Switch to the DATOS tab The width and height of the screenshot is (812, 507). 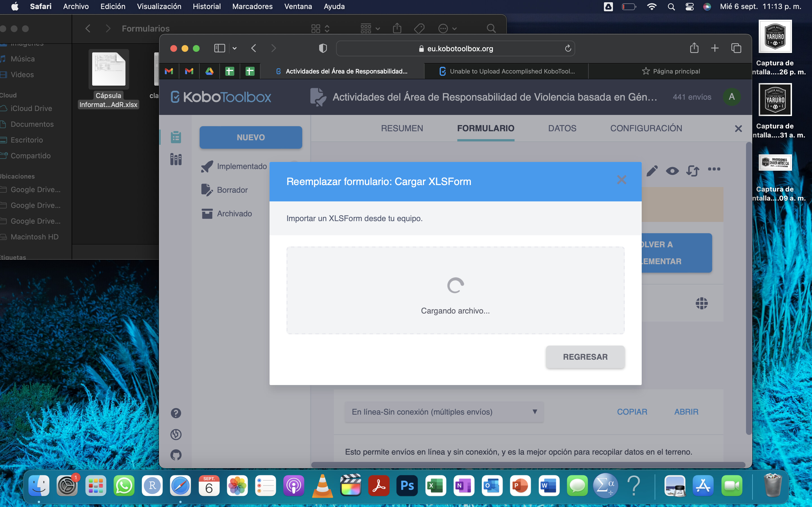pos(562,128)
